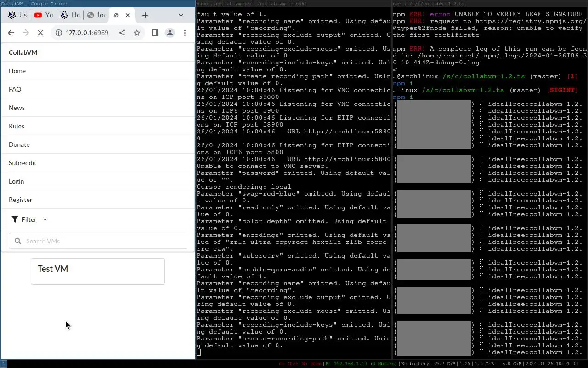This screenshot has height=368, width=588.
Task: Open Chrome side panel
Action: point(155,33)
